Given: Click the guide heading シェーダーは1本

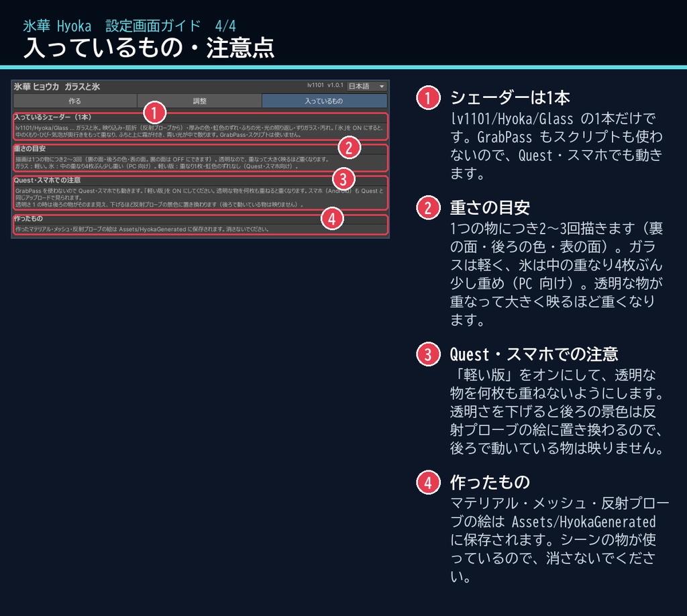Looking at the screenshot, I should tap(510, 97).
